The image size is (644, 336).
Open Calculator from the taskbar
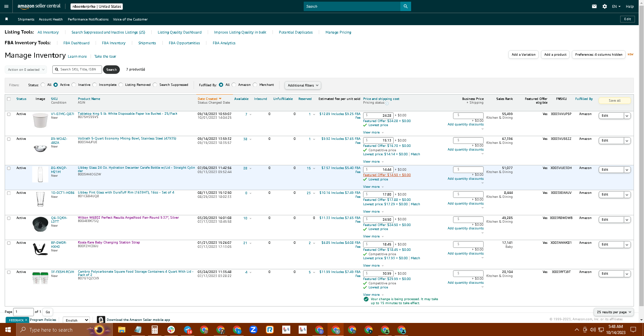coord(154,330)
